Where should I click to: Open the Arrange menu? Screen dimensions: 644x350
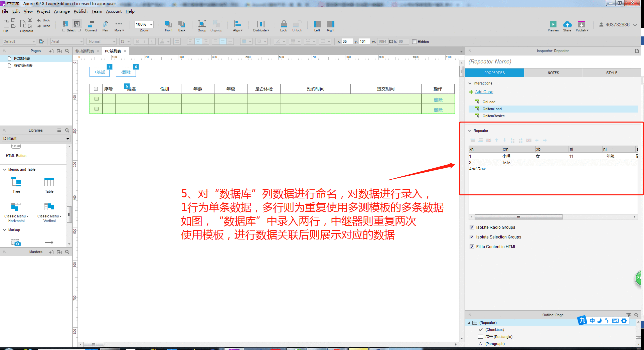62,11
